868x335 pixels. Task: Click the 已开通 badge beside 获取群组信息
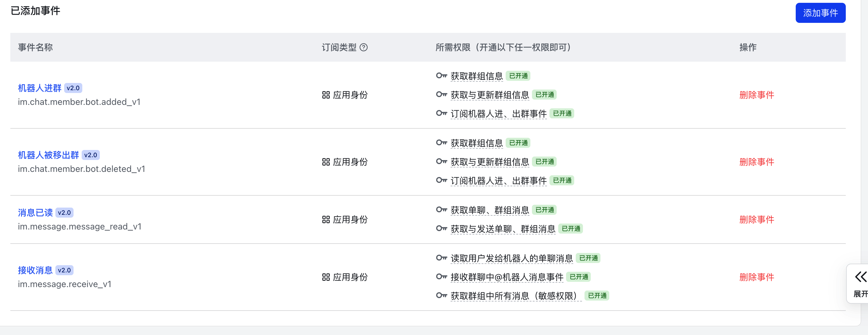point(518,76)
